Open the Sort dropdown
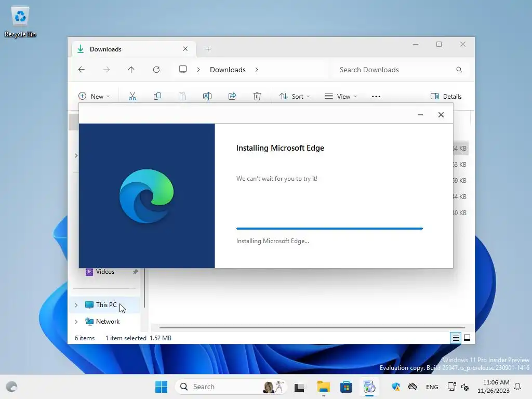The image size is (532, 399). coord(295,96)
